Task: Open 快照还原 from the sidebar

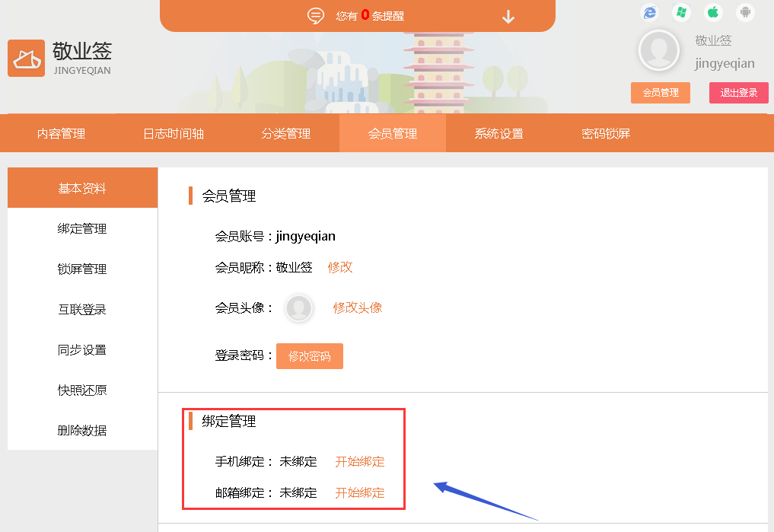Action: 82,390
